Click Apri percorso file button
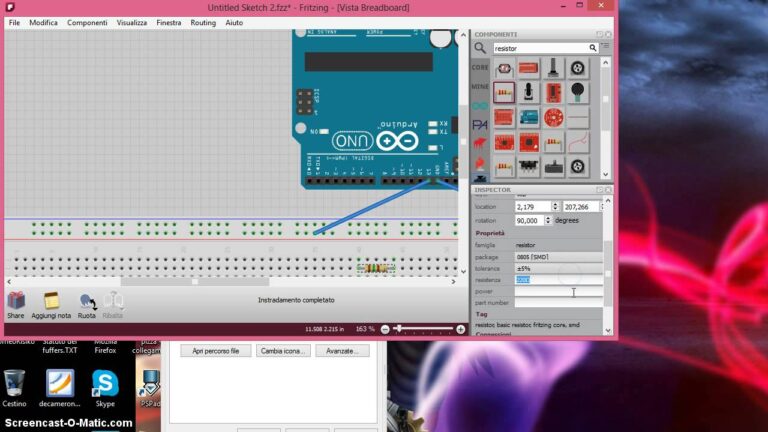The width and height of the screenshot is (768, 432). coord(216,351)
